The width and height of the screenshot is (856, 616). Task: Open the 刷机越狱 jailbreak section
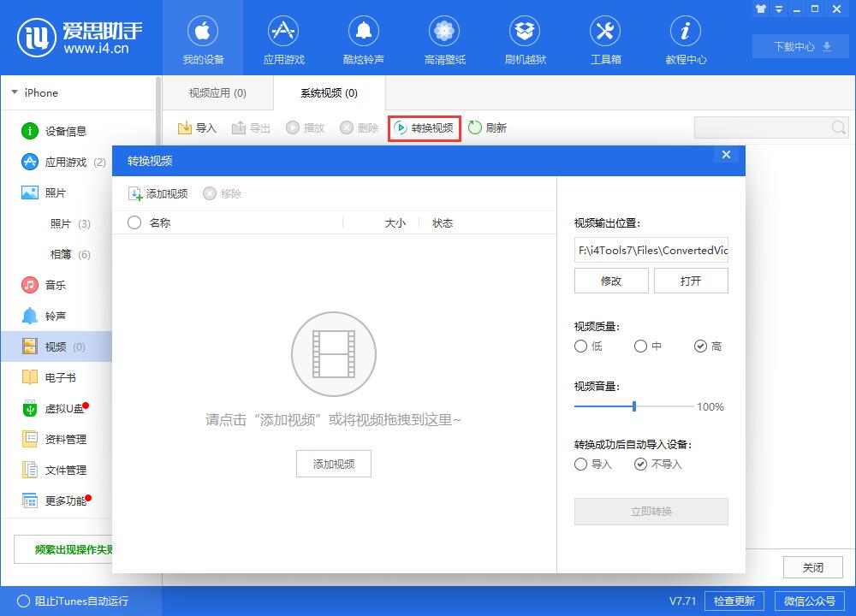click(525, 38)
